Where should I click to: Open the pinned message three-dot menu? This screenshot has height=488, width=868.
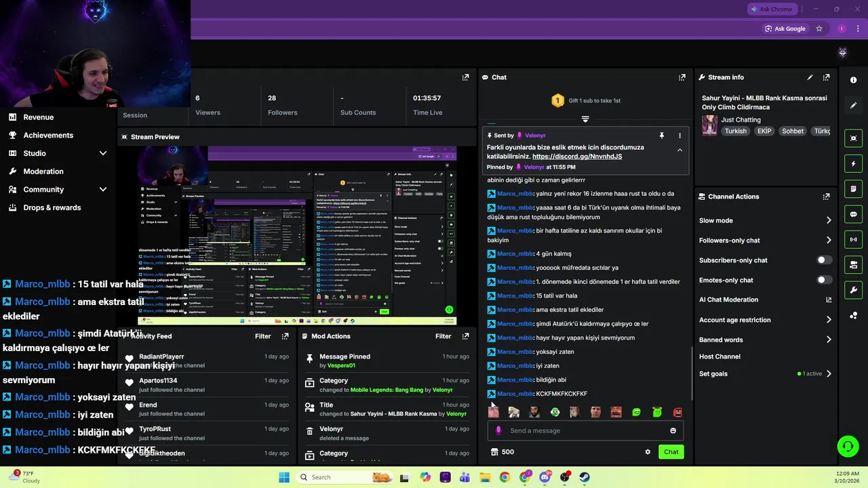679,136
